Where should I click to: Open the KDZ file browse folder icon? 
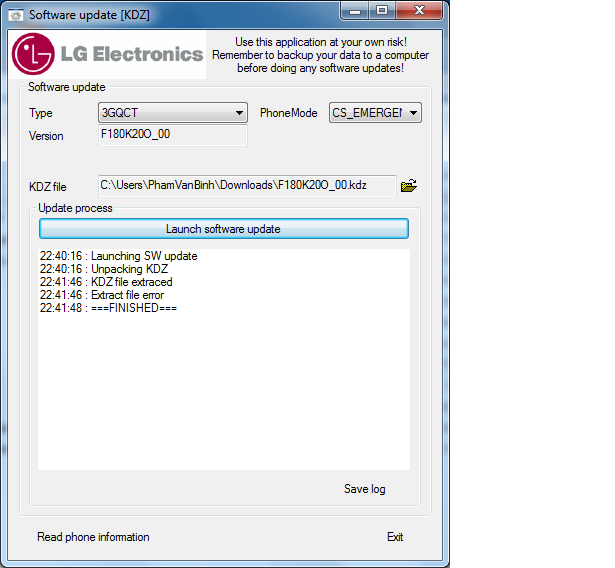click(x=409, y=185)
